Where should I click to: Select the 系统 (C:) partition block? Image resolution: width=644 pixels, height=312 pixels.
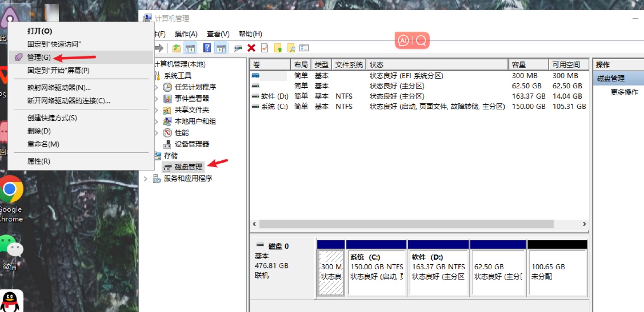click(x=376, y=267)
